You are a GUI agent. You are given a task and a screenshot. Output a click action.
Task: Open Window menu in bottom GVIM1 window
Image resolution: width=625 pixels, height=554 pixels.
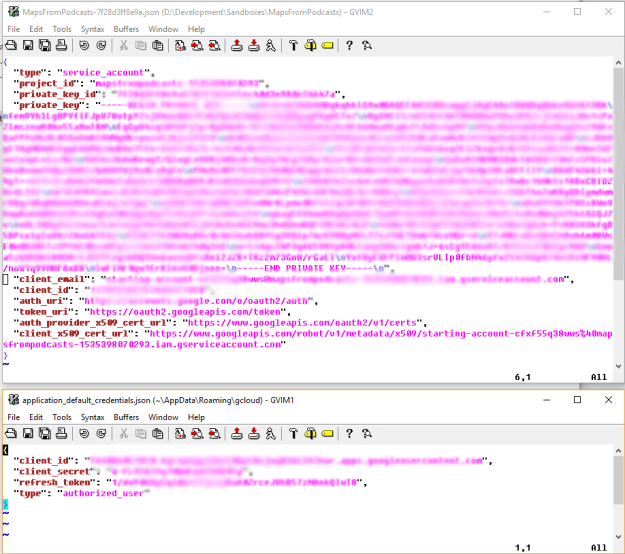pos(164,417)
